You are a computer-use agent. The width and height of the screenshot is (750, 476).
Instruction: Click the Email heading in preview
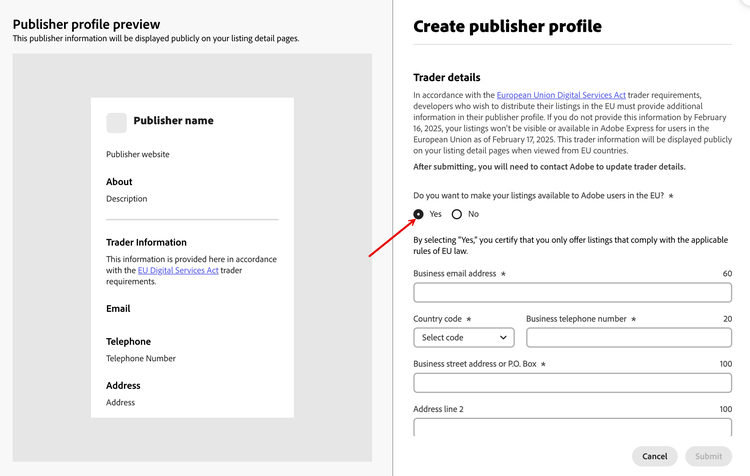(118, 309)
